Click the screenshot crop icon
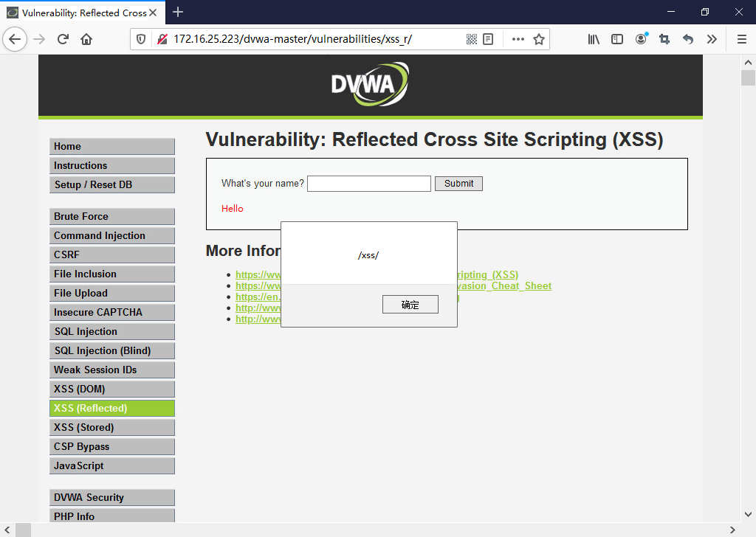756x537 pixels. (664, 39)
